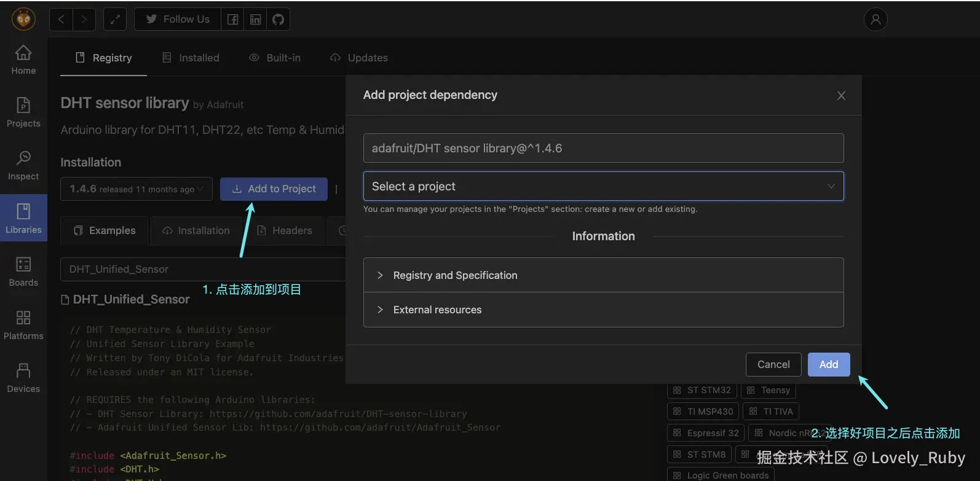The height and width of the screenshot is (481, 980).
Task: Click the LinkedIn icon in toolbar
Action: [x=255, y=20]
